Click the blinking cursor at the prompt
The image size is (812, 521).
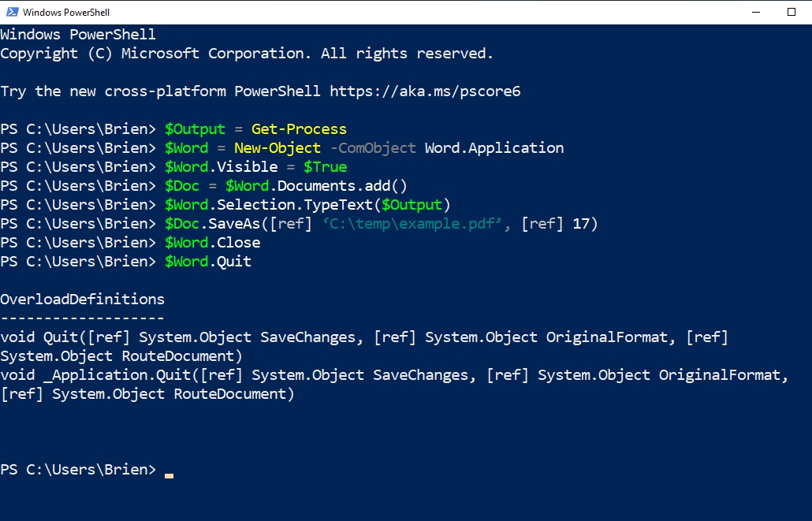tap(169, 475)
